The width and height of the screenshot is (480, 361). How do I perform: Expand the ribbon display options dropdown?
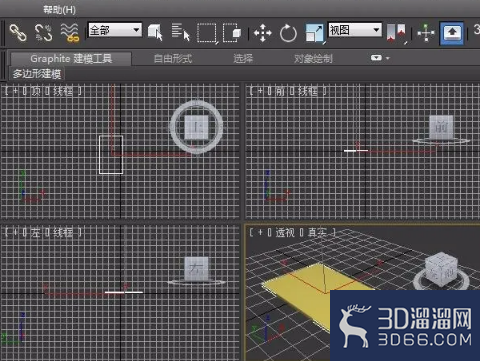pyautogui.click(x=380, y=58)
